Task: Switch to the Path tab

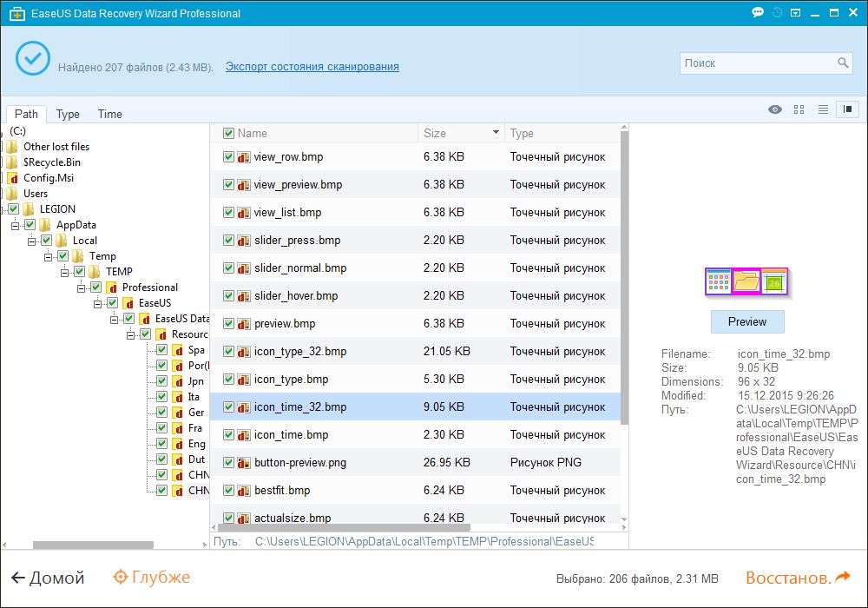Action: click(26, 114)
